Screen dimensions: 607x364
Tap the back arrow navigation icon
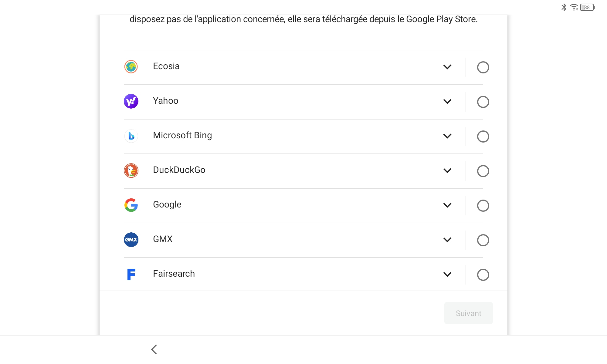(154, 349)
